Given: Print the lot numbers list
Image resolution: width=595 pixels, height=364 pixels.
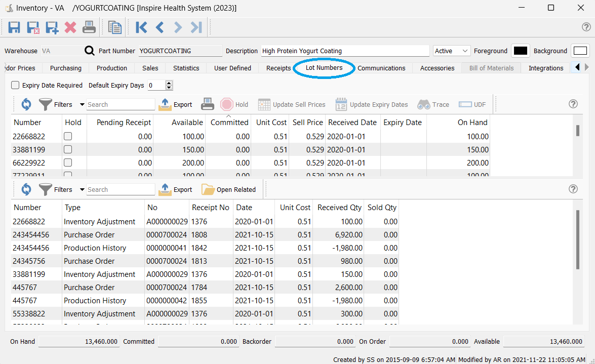Looking at the screenshot, I should click(x=207, y=104).
